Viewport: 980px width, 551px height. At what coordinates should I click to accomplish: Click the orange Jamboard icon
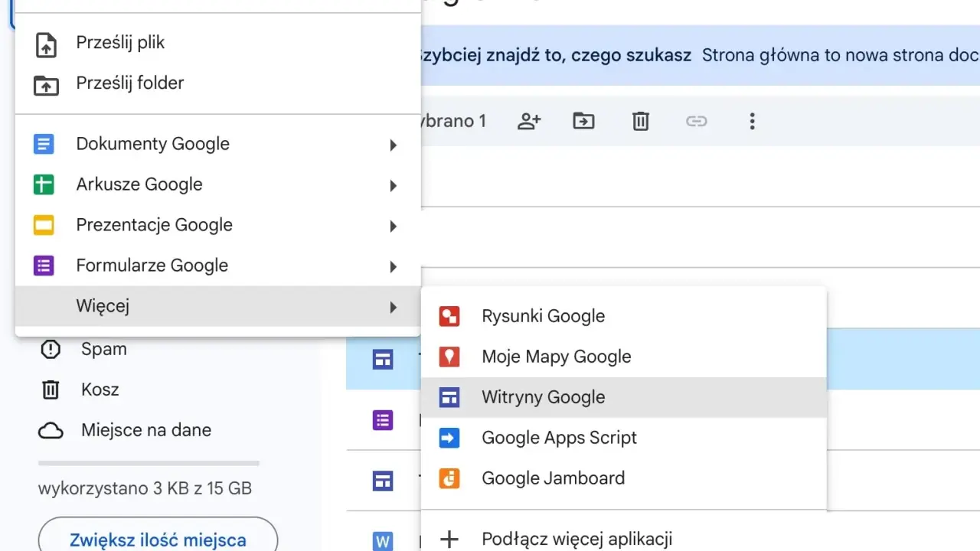(449, 478)
